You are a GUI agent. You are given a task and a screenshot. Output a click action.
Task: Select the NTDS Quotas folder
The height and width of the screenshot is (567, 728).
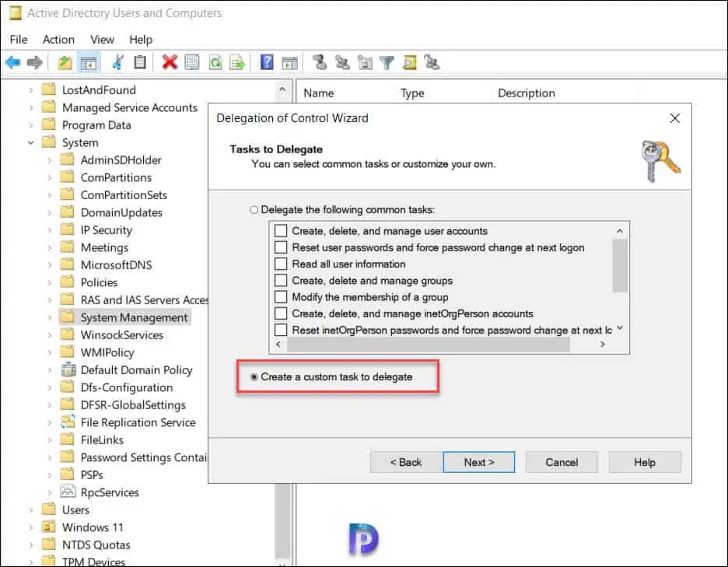(96, 545)
